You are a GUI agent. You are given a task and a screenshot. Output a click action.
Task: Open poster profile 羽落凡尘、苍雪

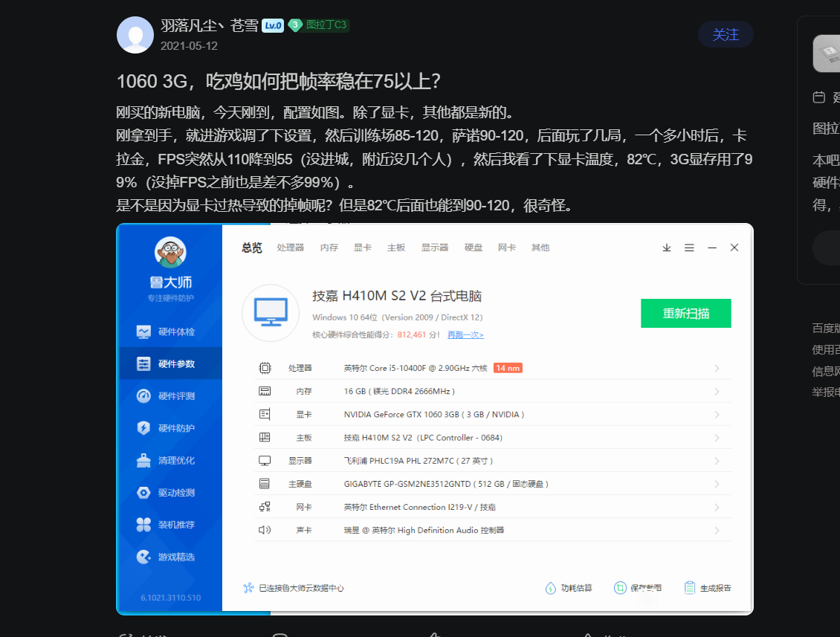[210, 25]
